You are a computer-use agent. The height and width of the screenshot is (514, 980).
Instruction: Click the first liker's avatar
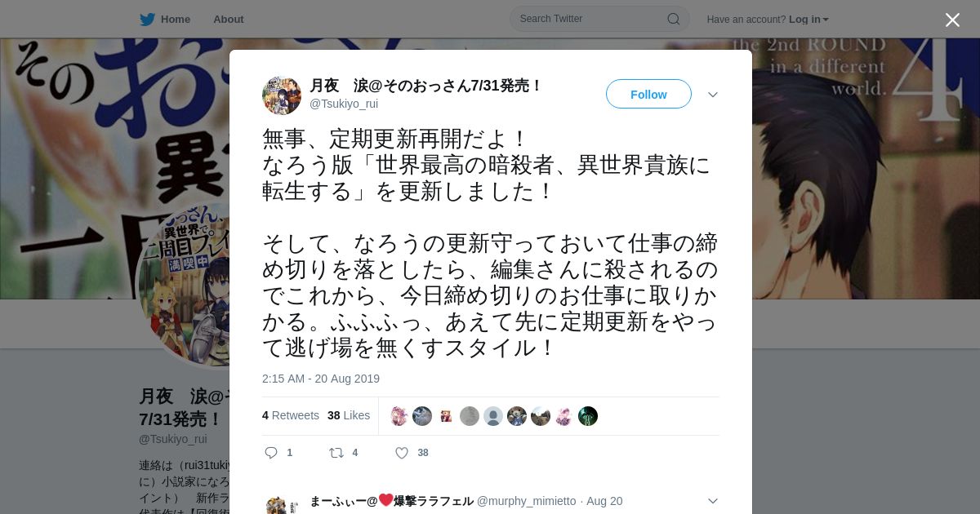coord(399,416)
